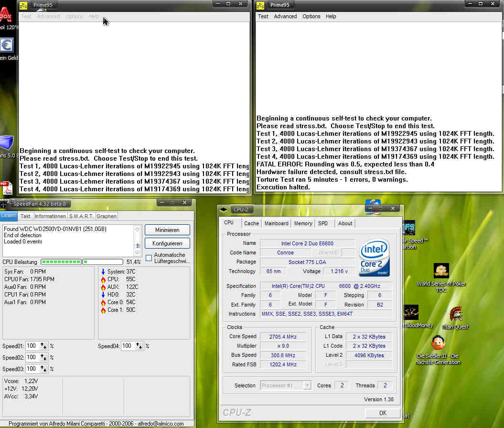The image size is (504, 428).
Task: Open Test menu in the halted Prime95 window
Action: [x=263, y=16]
